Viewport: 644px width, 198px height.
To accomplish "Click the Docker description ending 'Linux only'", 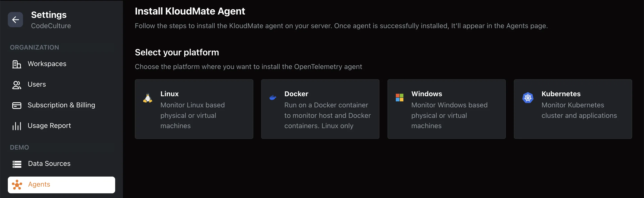I will tap(328, 115).
